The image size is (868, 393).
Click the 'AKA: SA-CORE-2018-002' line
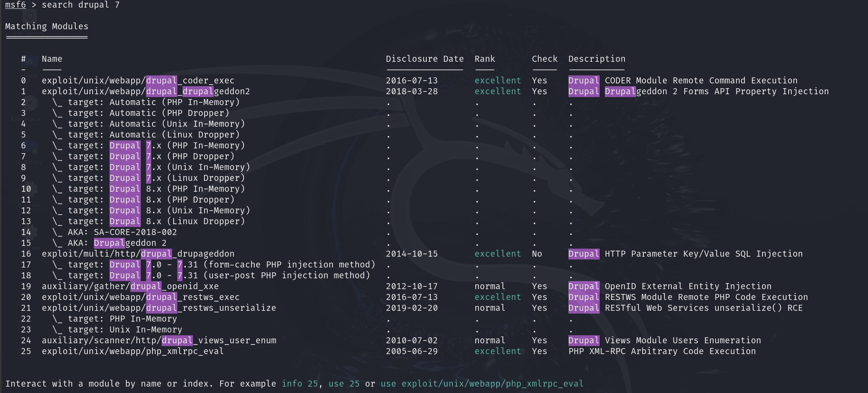point(115,232)
